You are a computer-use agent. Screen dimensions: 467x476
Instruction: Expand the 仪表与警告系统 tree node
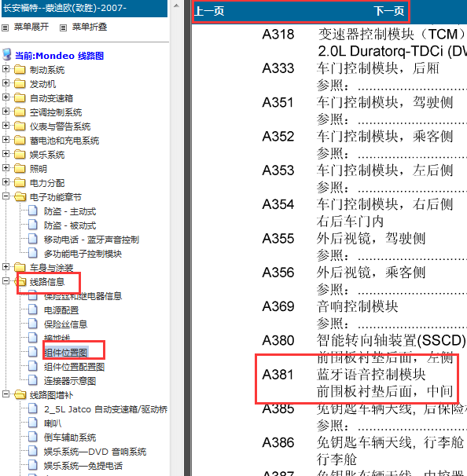6,126
